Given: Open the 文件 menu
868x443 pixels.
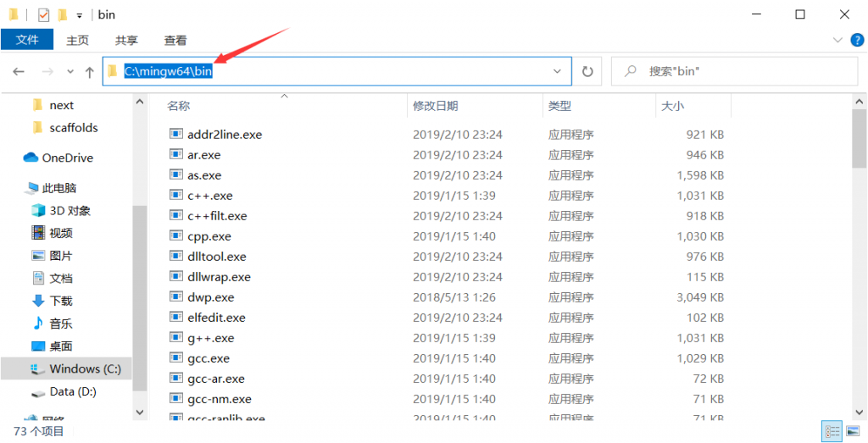Looking at the screenshot, I should [x=27, y=40].
